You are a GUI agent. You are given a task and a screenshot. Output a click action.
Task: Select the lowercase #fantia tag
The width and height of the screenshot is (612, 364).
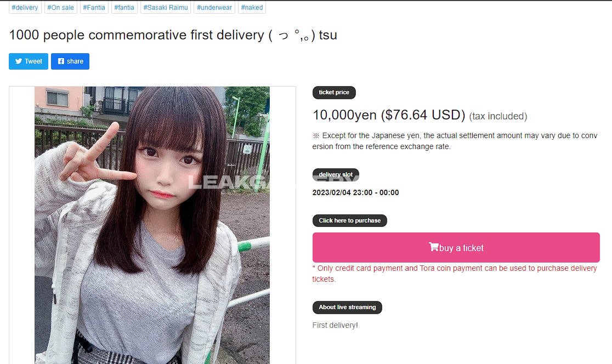124,8
